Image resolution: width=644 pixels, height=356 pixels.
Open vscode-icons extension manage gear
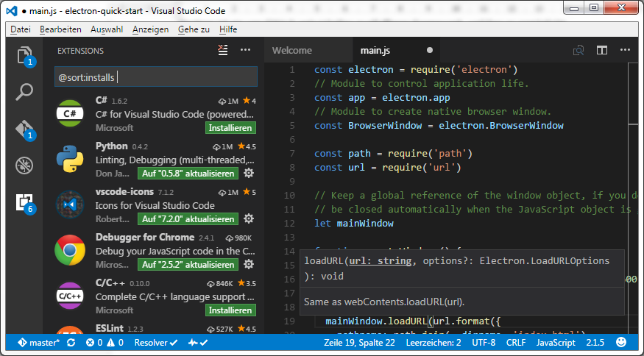pos(249,219)
